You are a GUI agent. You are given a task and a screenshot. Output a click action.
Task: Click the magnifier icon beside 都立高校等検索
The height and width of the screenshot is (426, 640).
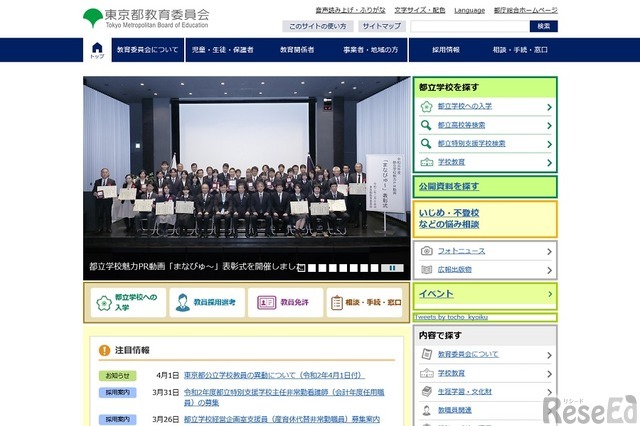426,125
